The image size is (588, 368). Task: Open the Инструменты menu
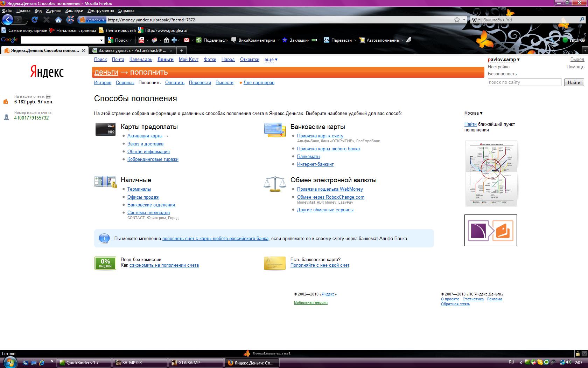pos(101,11)
